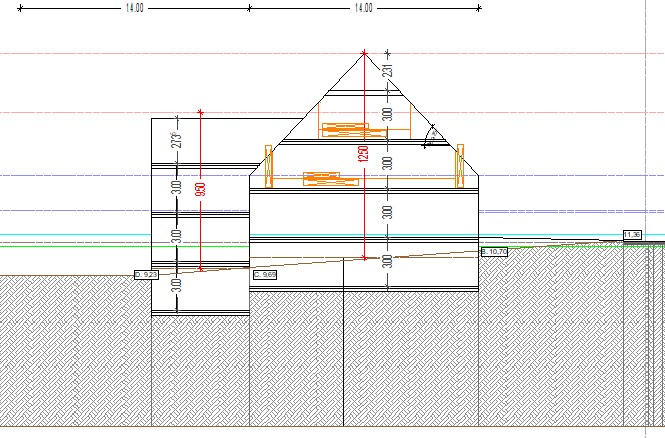Click the left orange dormer window symbol

point(268,166)
